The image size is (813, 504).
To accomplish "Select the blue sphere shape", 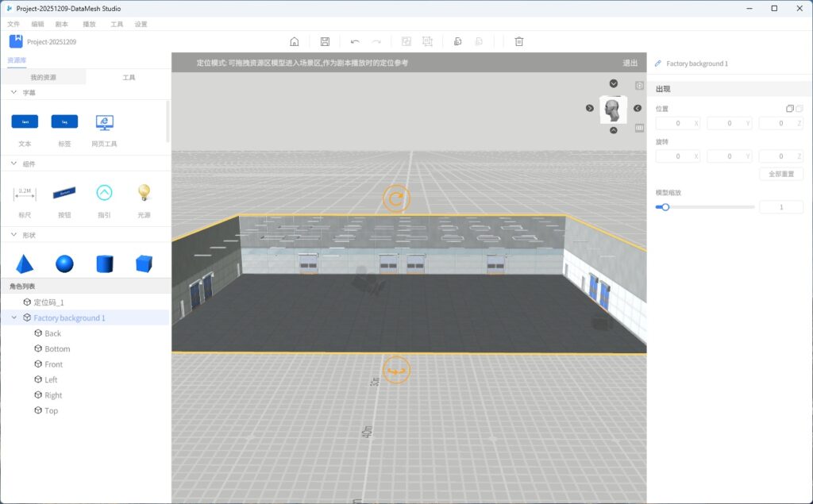I will tap(64, 264).
